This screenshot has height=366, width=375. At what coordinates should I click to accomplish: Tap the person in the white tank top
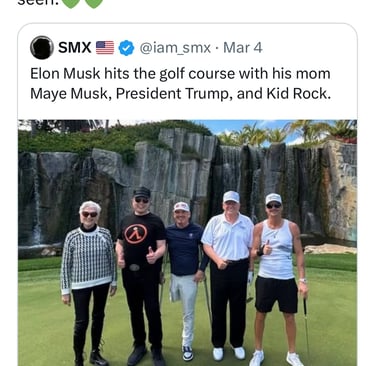click(x=277, y=278)
